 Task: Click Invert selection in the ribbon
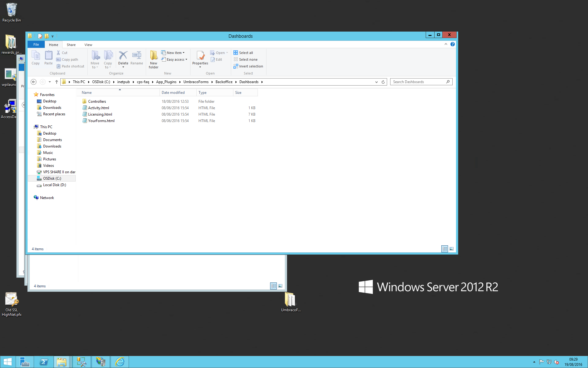tap(248, 66)
